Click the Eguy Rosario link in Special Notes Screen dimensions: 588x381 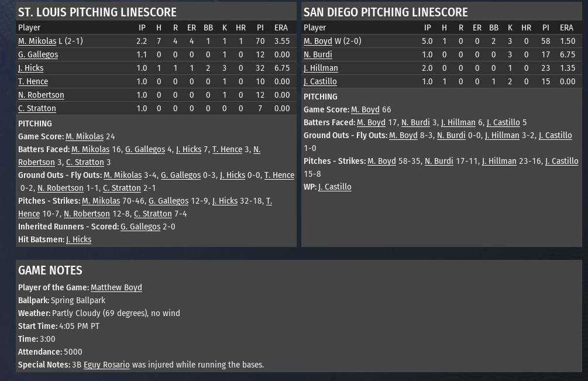click(x=106, y=365)
